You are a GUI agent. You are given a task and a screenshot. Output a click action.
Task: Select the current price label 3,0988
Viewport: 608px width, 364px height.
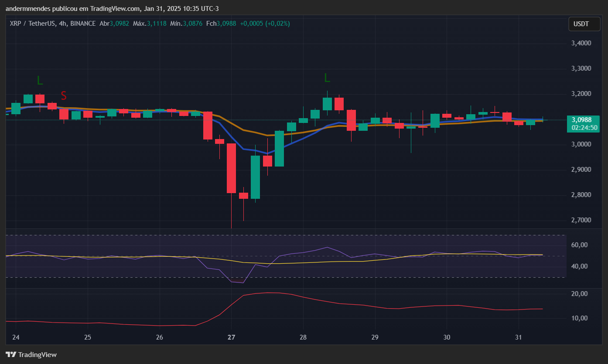point(581,119)
